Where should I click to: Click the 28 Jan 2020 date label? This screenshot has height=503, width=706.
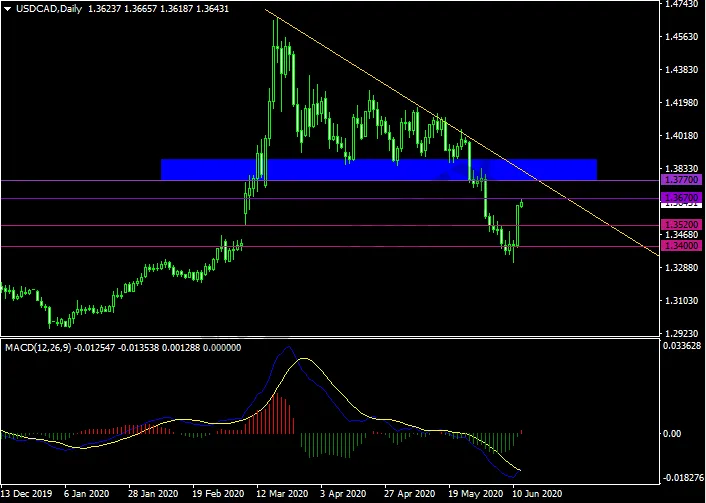coord(154,494)
